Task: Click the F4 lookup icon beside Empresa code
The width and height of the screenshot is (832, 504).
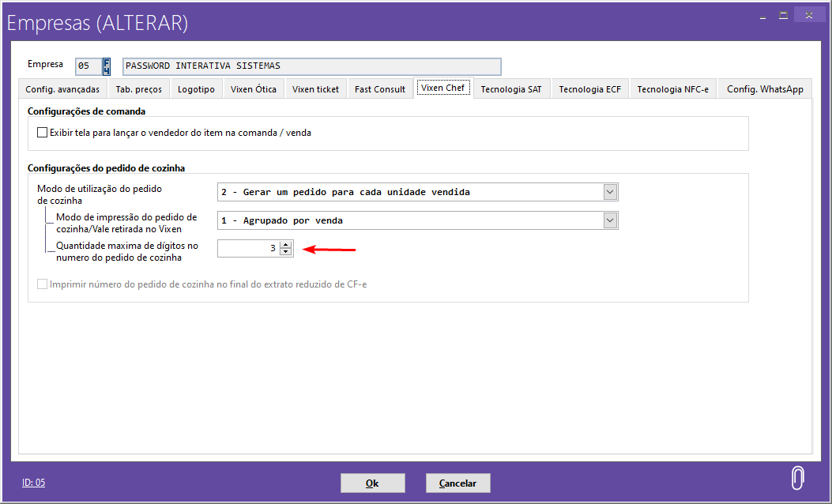Action: pos(107,66)
